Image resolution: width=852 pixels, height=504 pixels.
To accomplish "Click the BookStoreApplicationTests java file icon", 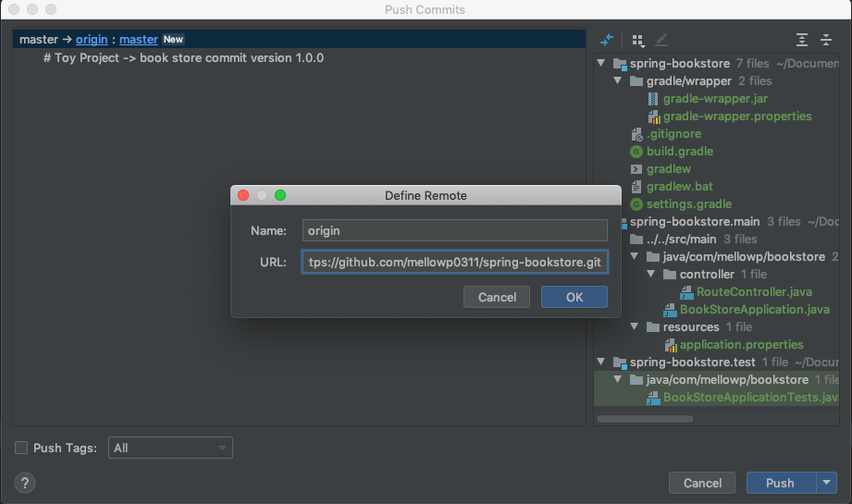I will tap(653, 398).
